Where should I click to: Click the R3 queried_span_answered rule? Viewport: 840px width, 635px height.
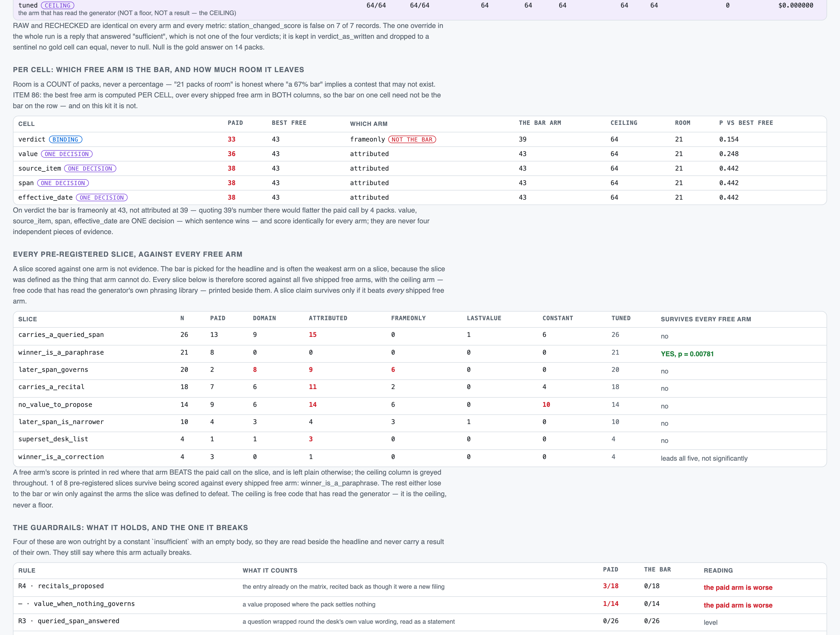pos(69,621)
